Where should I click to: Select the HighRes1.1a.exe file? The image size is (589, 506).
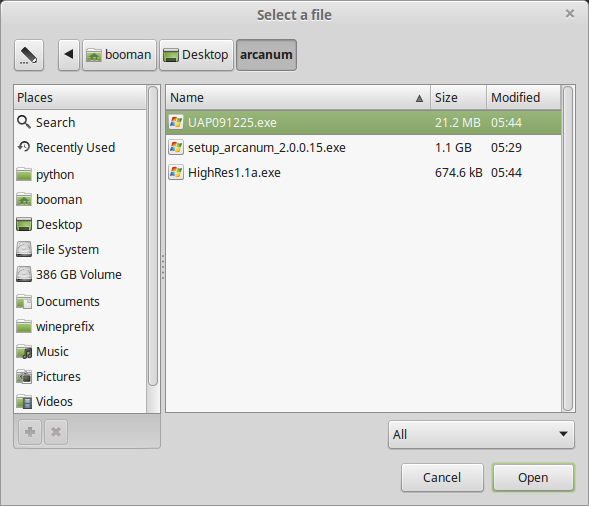coord(363,173)
